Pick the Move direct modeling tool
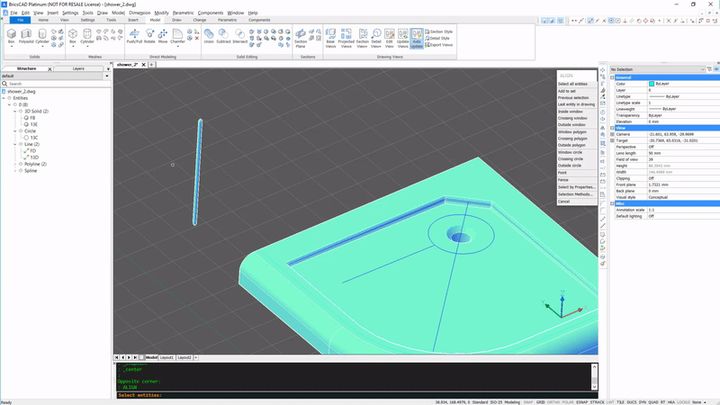The height and width of the screenshot is (405, 720). tap(163, 36)
